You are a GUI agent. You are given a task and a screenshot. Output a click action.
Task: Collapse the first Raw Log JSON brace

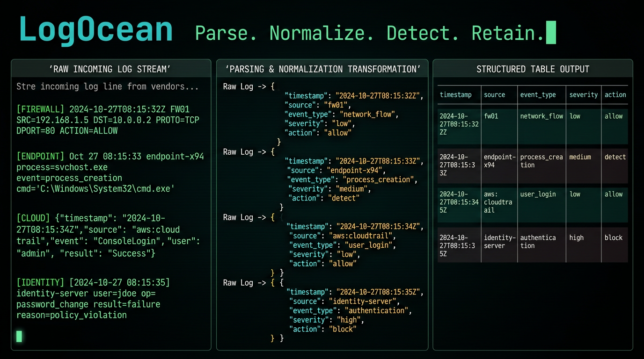pos(272,86)
